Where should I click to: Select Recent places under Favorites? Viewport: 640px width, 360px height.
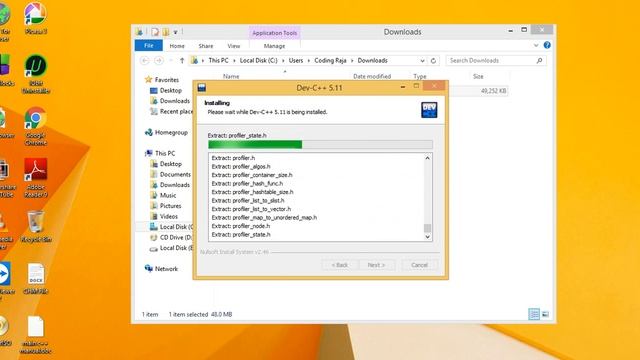[171, 111]
